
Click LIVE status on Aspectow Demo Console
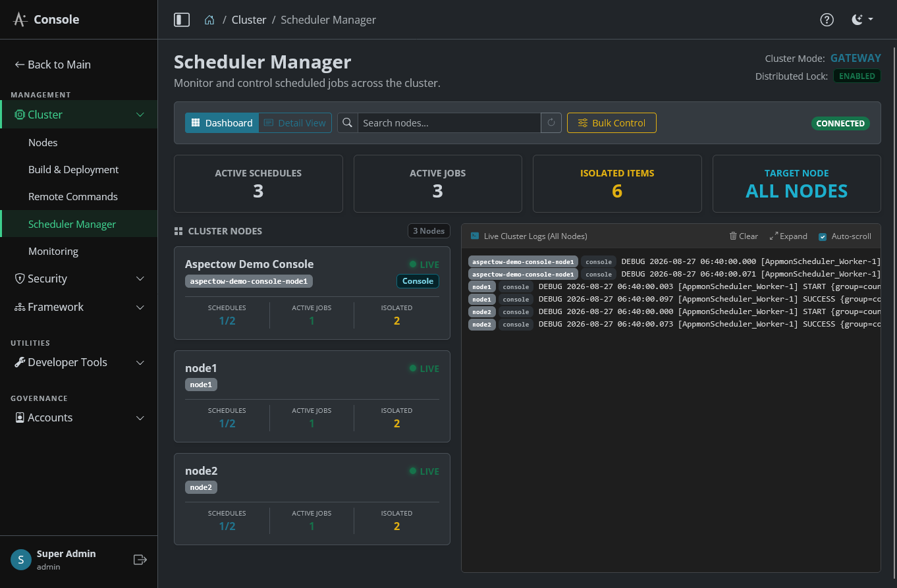pyautogui.click(x=424, y=265)
